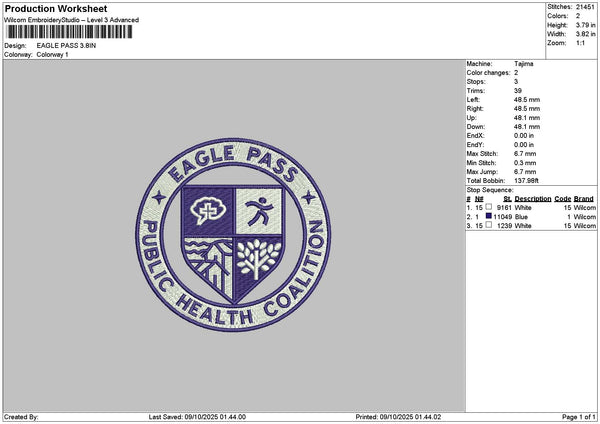
Task: Click the running person figure in shield
Action: coord(259,211)
